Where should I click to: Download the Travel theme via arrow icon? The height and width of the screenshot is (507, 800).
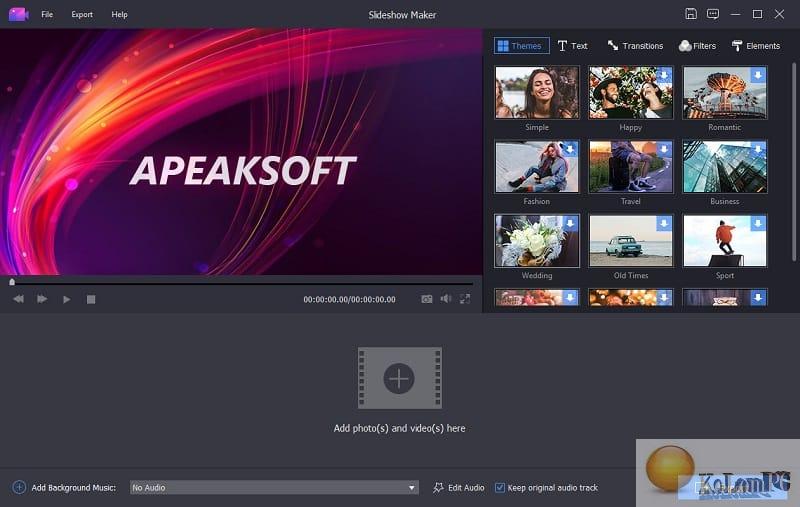[664, 149]
